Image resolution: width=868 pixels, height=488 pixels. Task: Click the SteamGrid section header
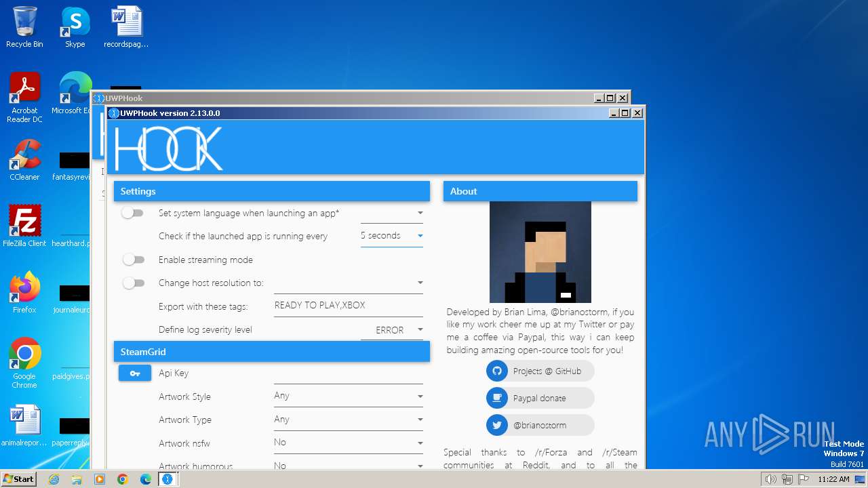[272, 352]
